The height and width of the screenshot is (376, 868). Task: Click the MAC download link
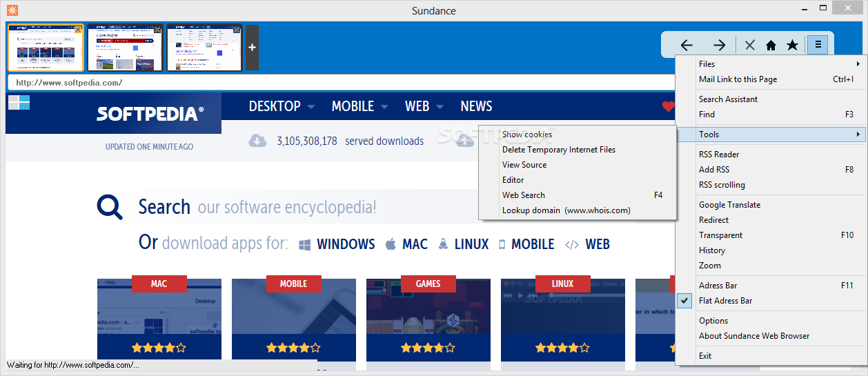406,244
